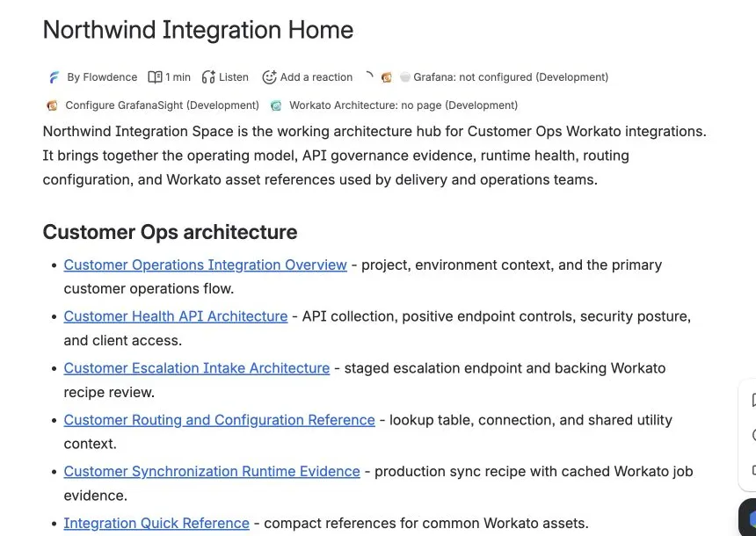Viewport: 756px width, 536px height.
Task: Open the By Flowdence author link
Action: click(102, 77)
